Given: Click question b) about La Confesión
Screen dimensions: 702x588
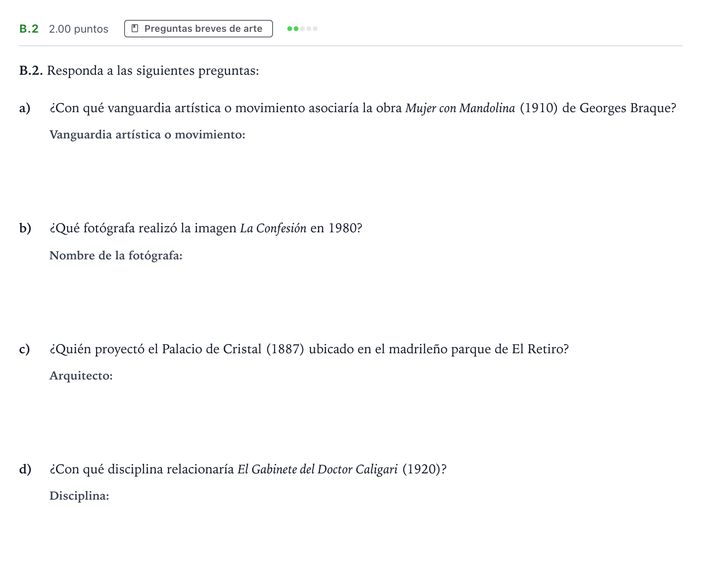Looking at the screenshot, I should (x=206, y=228).
